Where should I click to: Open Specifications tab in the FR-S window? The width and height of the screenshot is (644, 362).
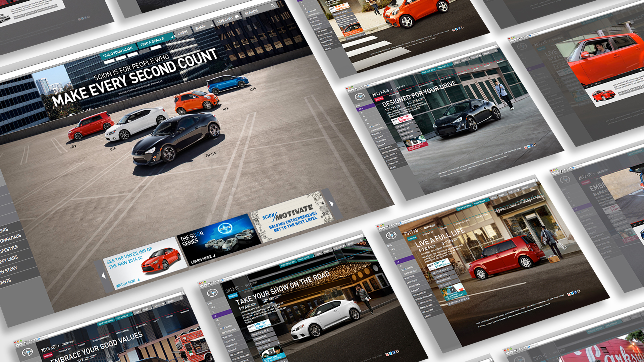click(445, 78)
